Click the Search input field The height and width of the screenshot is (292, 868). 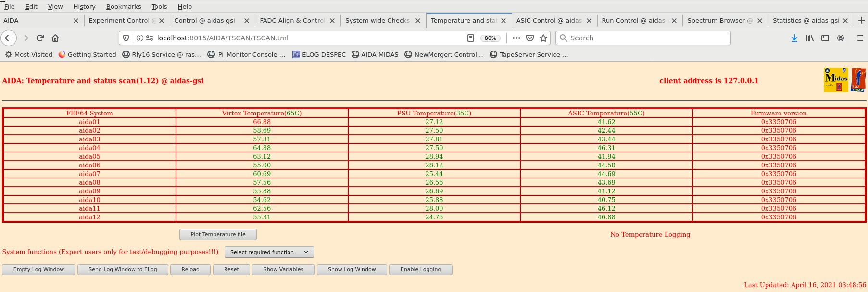tap(644, 38)
